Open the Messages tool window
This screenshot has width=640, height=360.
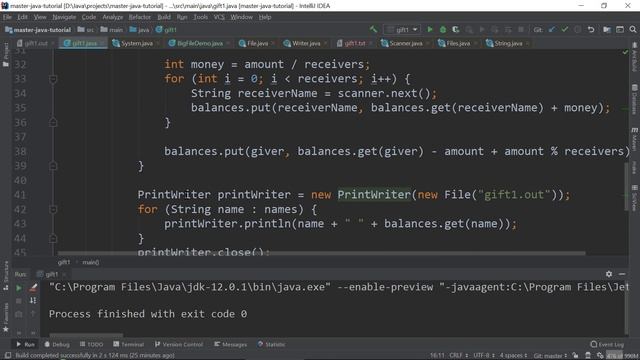tap(231, 344)
